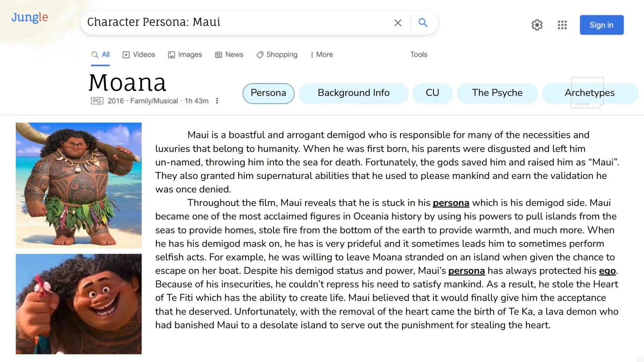Open the Tools options
The image size is (644, 362).
pyautogui.click(x=418, y=54)
